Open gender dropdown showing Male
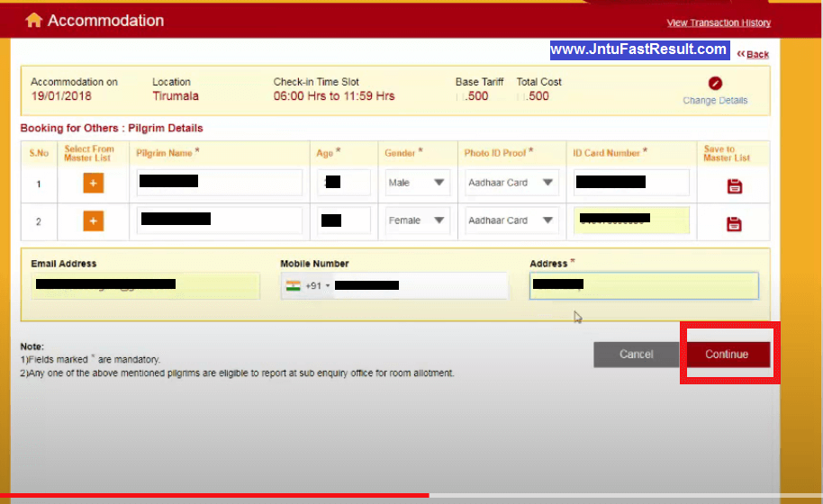823x504 pixels. [x=417, y=183]
